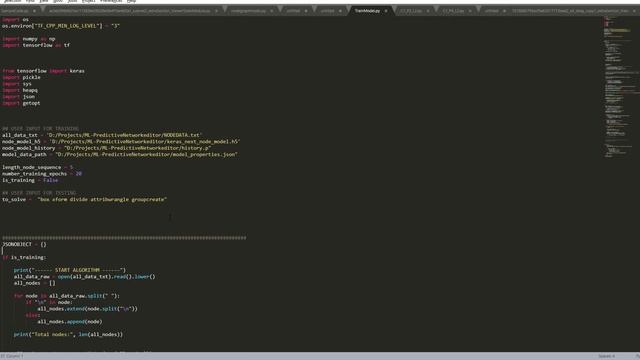Open the Tools menu
The height and width of the screenshot is (360, 640).
coord(72,1)
